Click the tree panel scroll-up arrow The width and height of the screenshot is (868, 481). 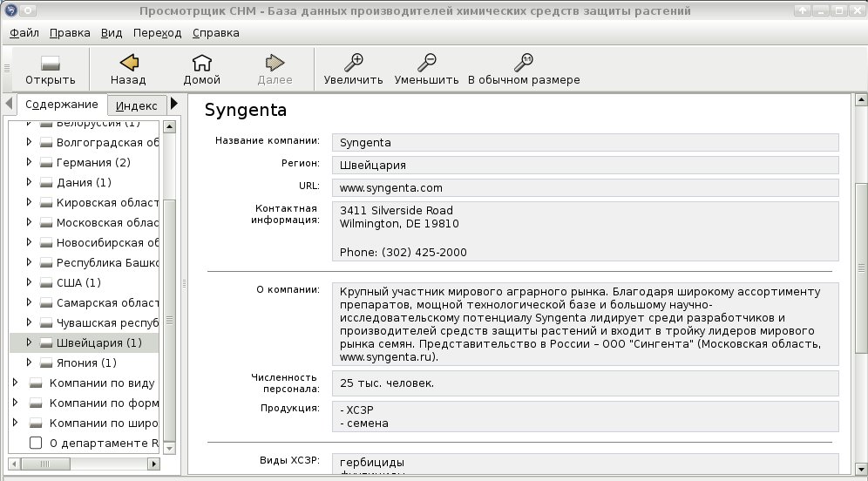(169, 126)
